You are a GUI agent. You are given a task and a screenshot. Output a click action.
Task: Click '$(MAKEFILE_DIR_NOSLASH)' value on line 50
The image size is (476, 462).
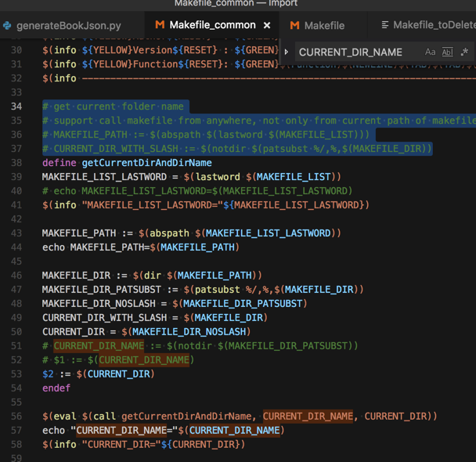point(186,332)
